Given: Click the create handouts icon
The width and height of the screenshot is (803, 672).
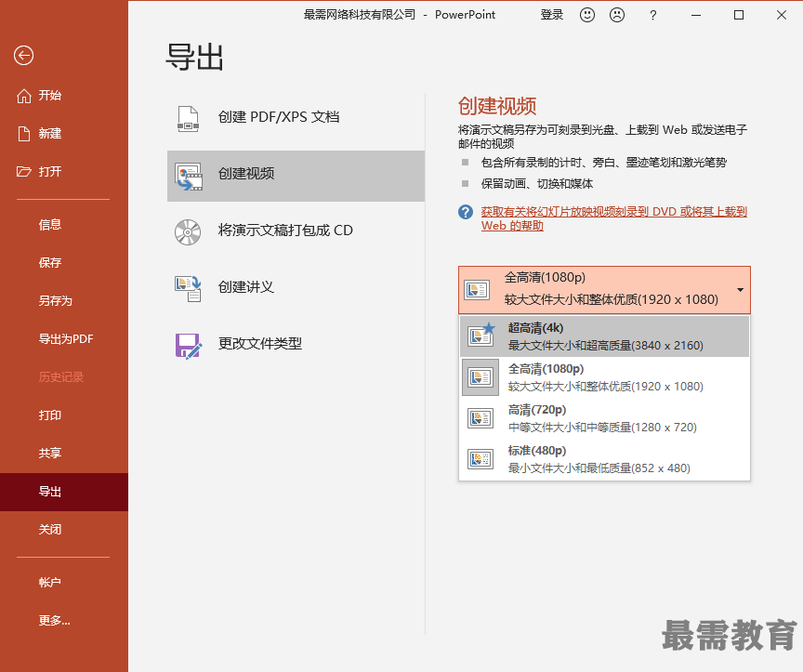Looking at the screenshot, I should [x=188, y=288].
